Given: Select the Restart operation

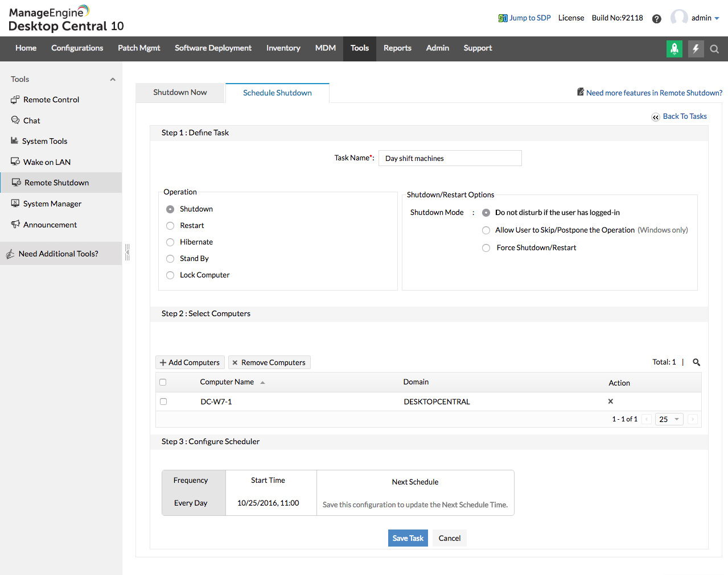Looking at the screenshot, I should (x=170, y=225).
